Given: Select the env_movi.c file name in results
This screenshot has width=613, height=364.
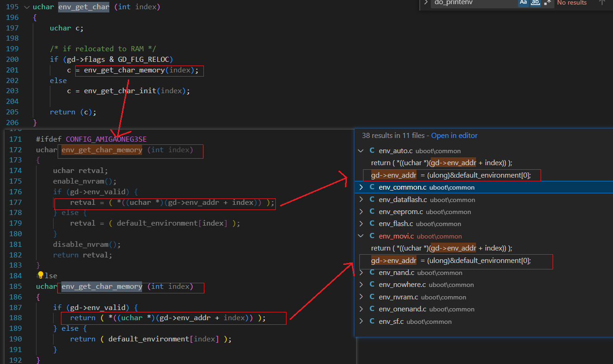Looking at the screenshot, I should point(397,236).
